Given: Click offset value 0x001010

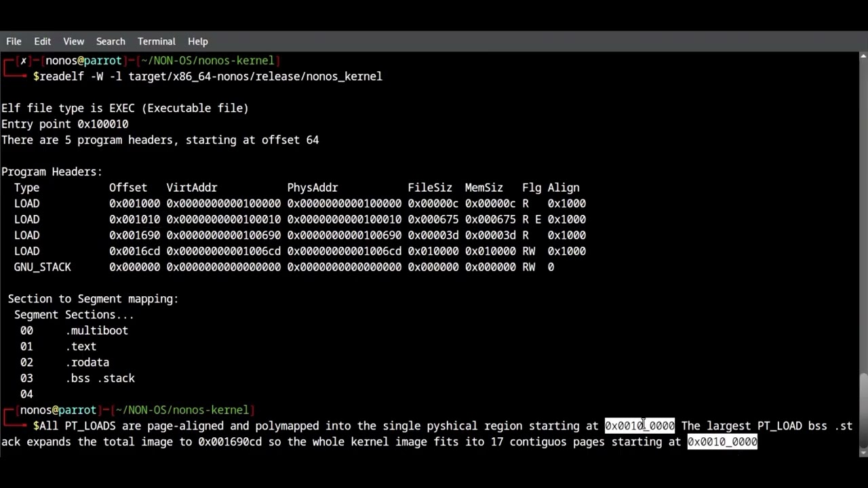Looking at the screenshot, I should tap(134, 220).
